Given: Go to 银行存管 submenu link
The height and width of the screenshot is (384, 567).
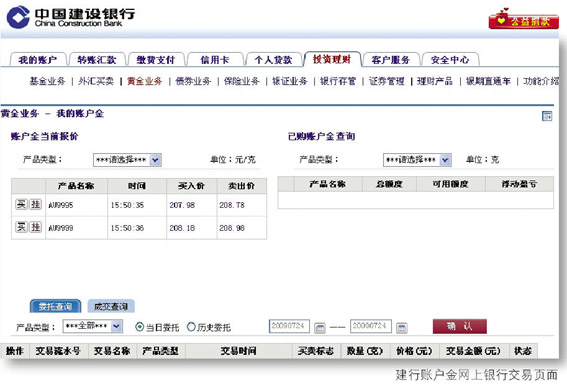Looking at the screenshot, I should (x=338, y=81).
